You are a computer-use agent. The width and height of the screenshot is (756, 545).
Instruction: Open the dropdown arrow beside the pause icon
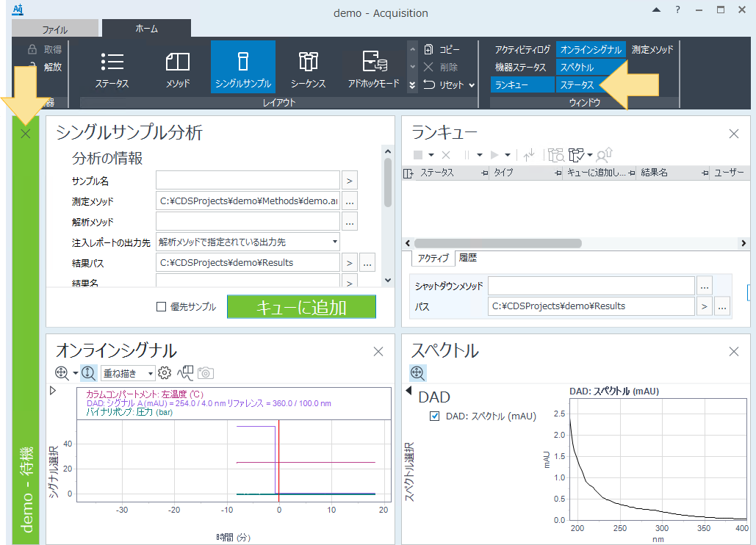click(479, 155)
